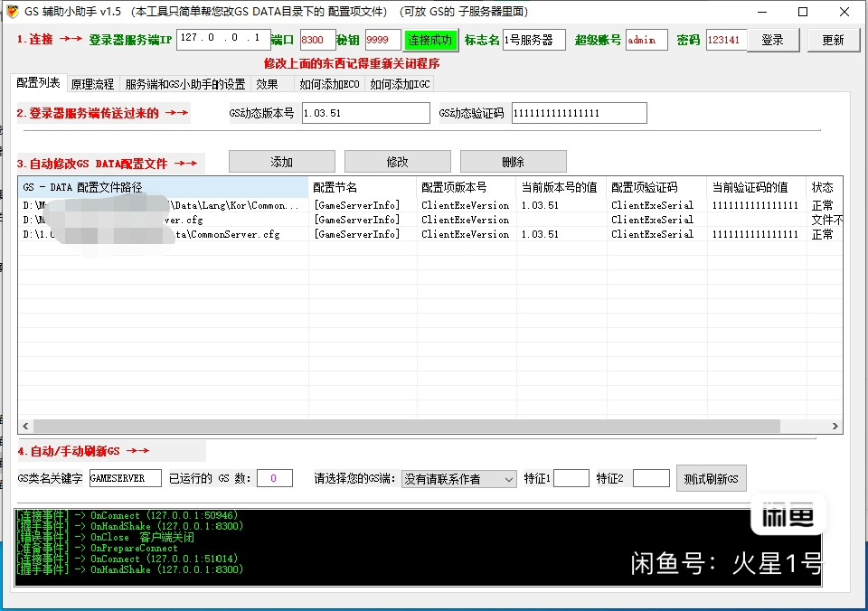Click the right scroll arrow of config list

835,427
